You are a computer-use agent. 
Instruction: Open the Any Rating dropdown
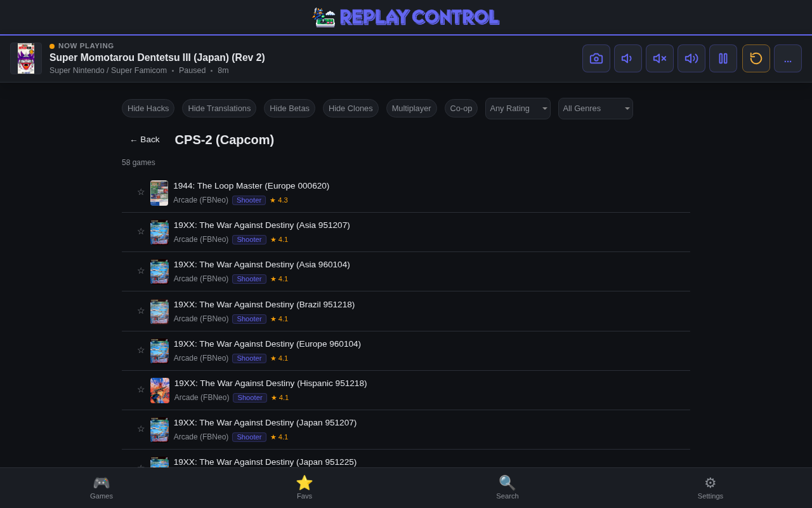(518, 109)
